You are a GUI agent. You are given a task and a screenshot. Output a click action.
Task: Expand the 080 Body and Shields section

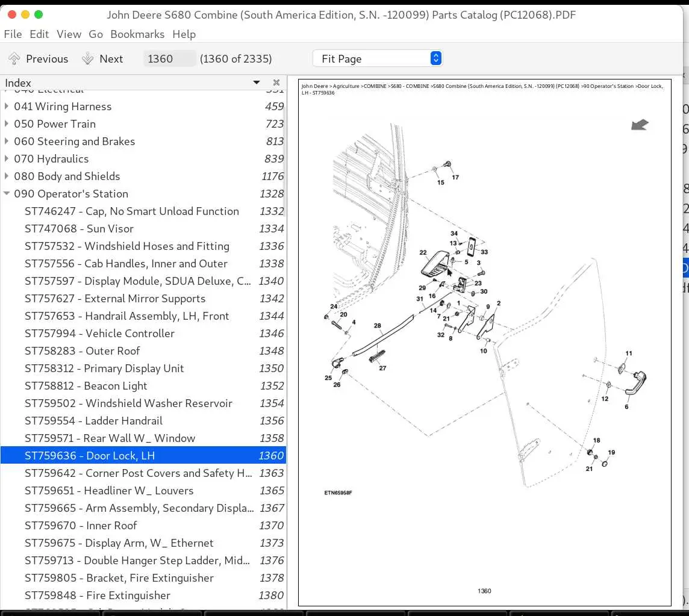[x=7, y=176]
